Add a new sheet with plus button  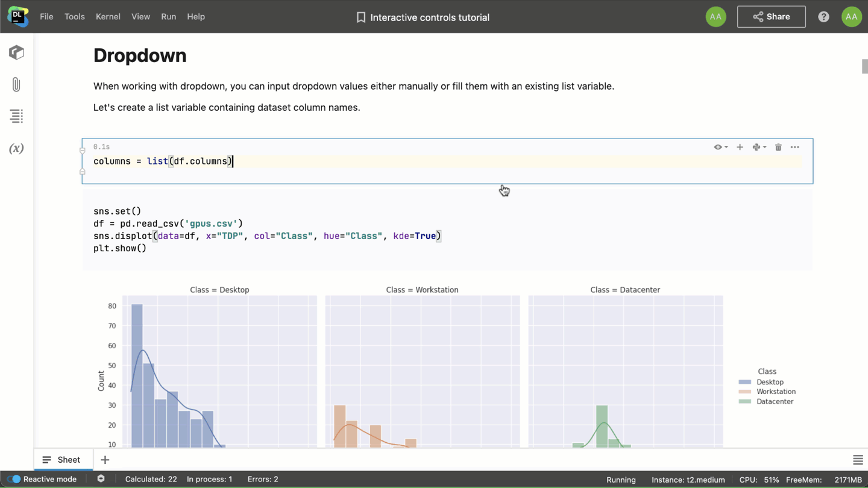click(105, 460)
